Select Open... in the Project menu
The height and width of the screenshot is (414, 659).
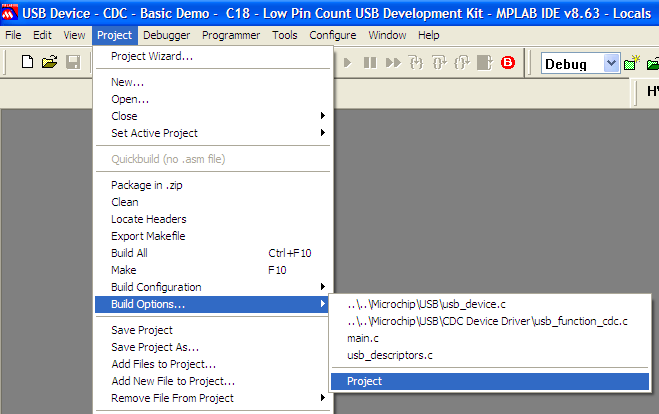tap(212, 99)
